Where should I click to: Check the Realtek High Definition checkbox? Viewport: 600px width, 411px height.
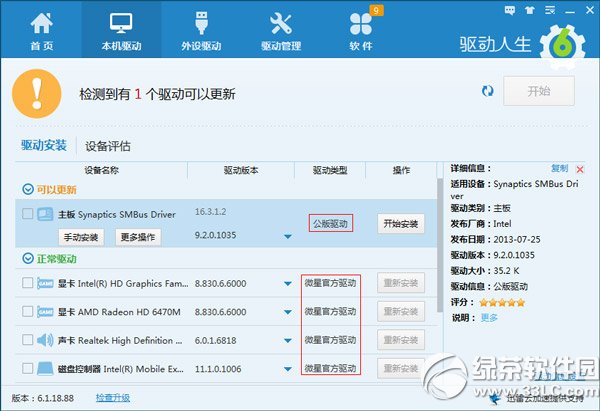27,340
